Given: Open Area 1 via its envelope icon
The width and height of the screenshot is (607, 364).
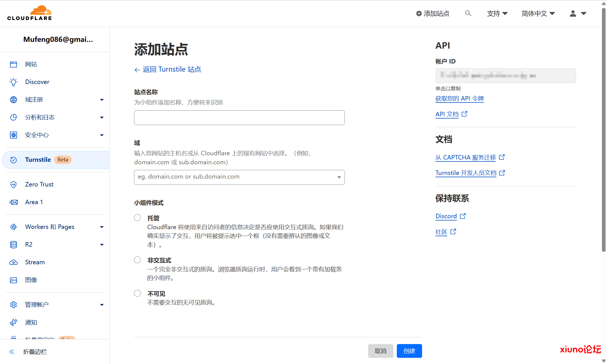Looking at the screenshot, I should coord(13,202).
